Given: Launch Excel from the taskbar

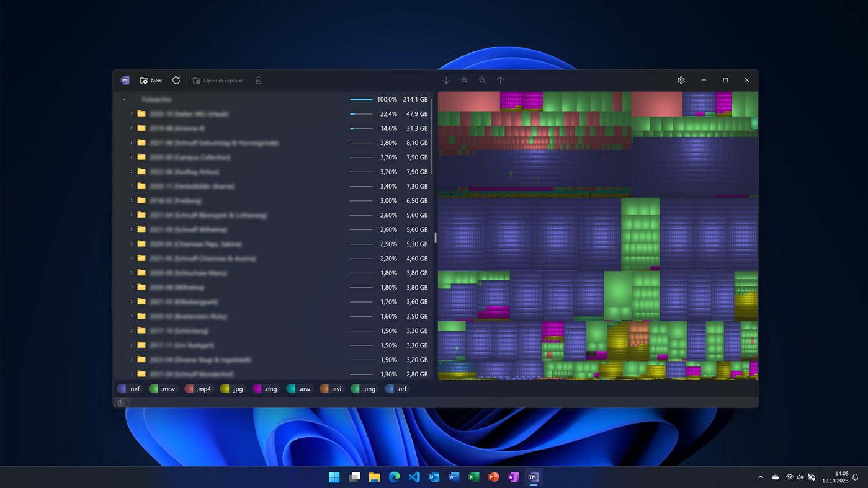Looking at the screenshot, I should (x=473, y=477).
